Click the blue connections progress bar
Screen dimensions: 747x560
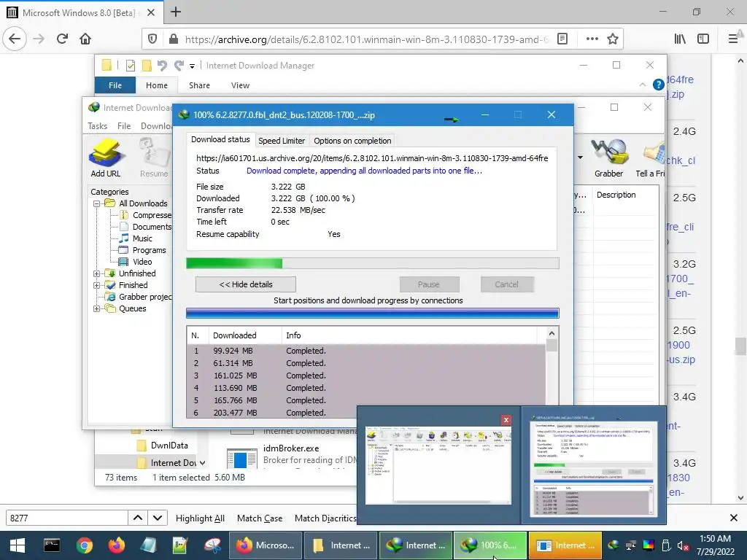(373, 313)
